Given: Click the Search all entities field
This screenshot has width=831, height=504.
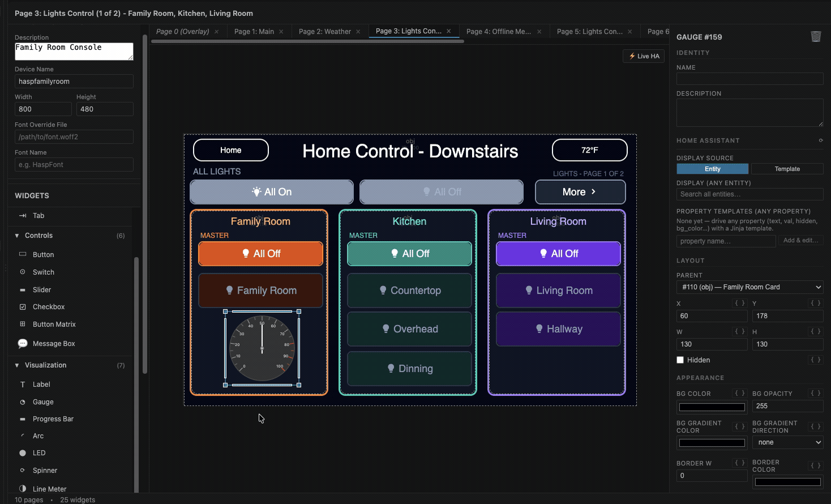Looking at the screenshot, I should 750,194.
